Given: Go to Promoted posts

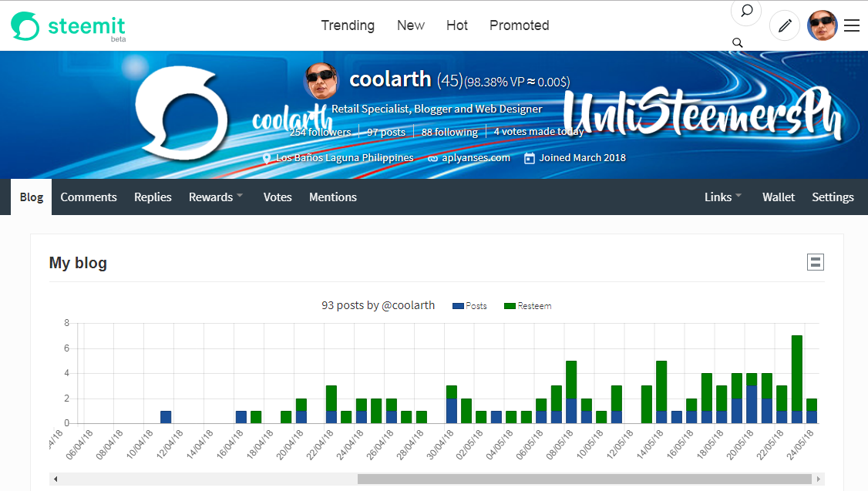Looking at the screenshot, I should 520,25.
